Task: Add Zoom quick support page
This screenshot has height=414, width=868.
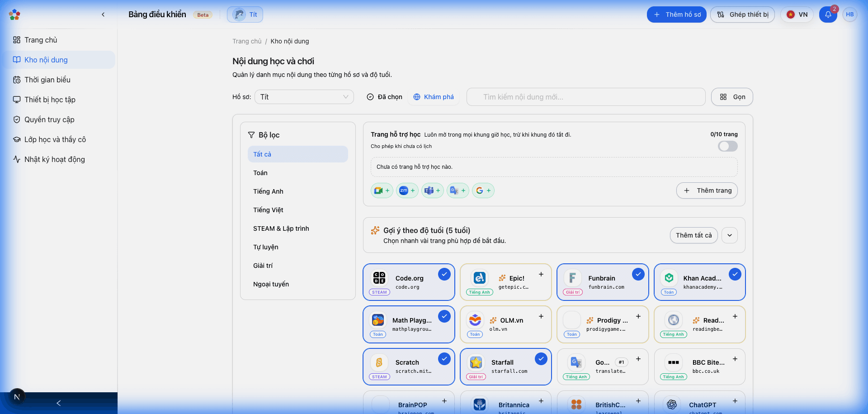Action: click(x=407, y=190)
